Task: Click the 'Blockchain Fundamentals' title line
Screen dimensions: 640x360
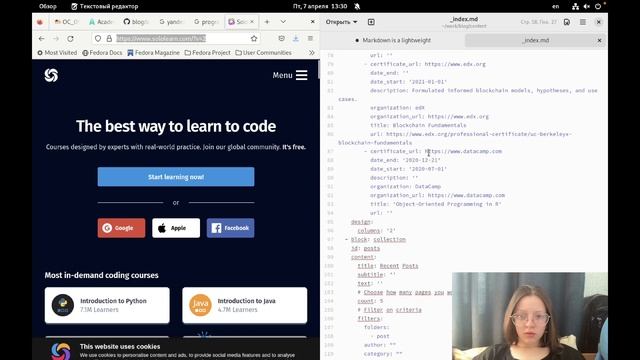Action: (x=418, y=125)
